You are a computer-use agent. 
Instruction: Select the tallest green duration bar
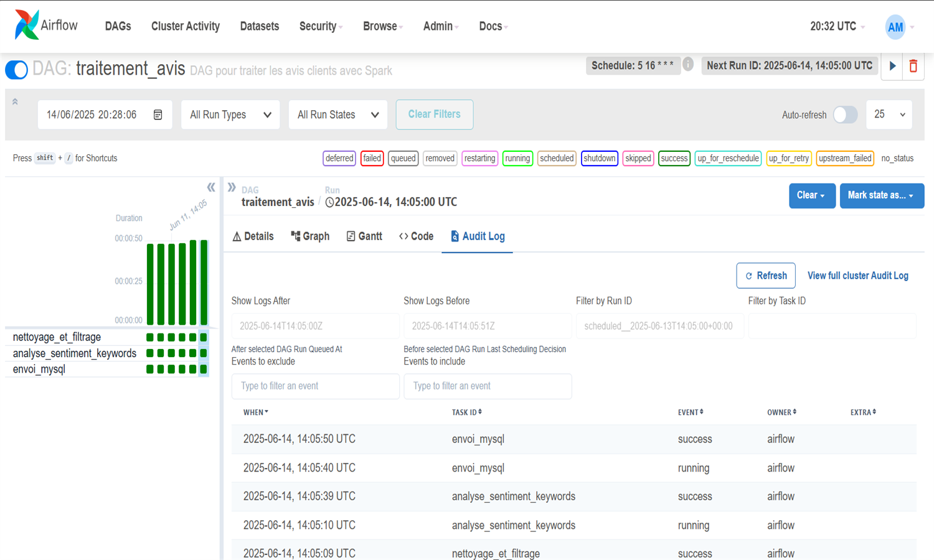(204, 282)
